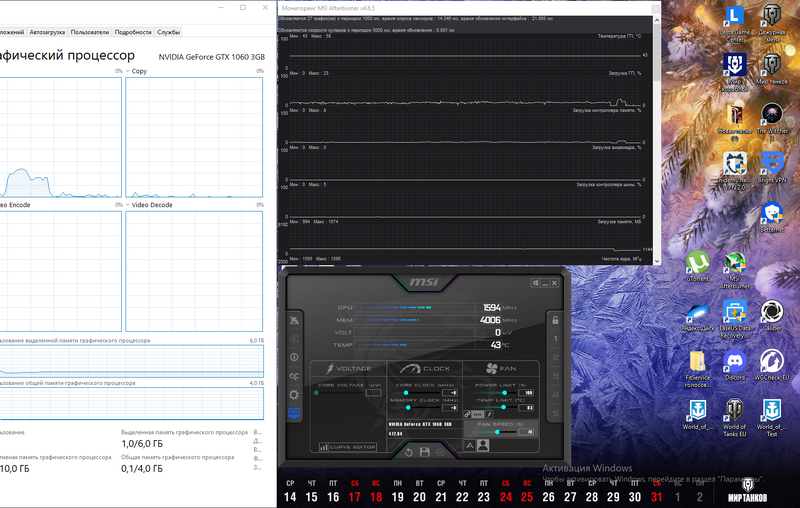
Task: Click Windows-style skin button in Afterburner
Action: [x=535, y=283]
